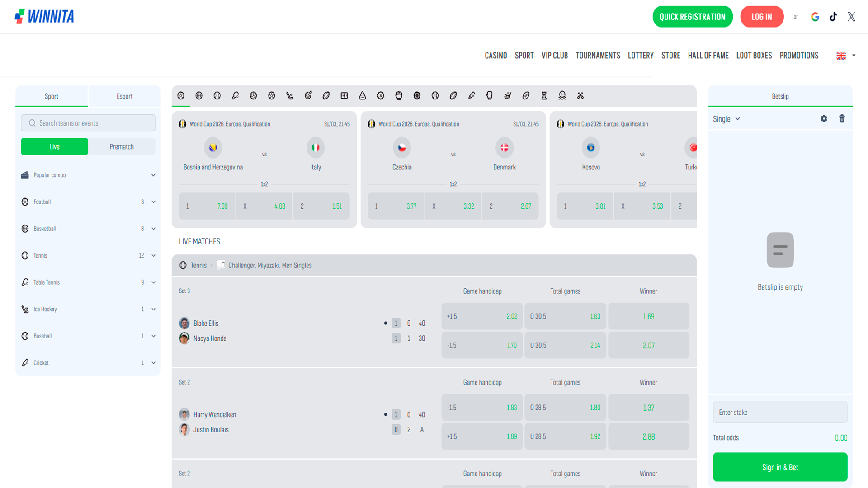Viewport: 868px width, 488px height.
Task: Select the Darts sport icon
Action: (308, 96)
